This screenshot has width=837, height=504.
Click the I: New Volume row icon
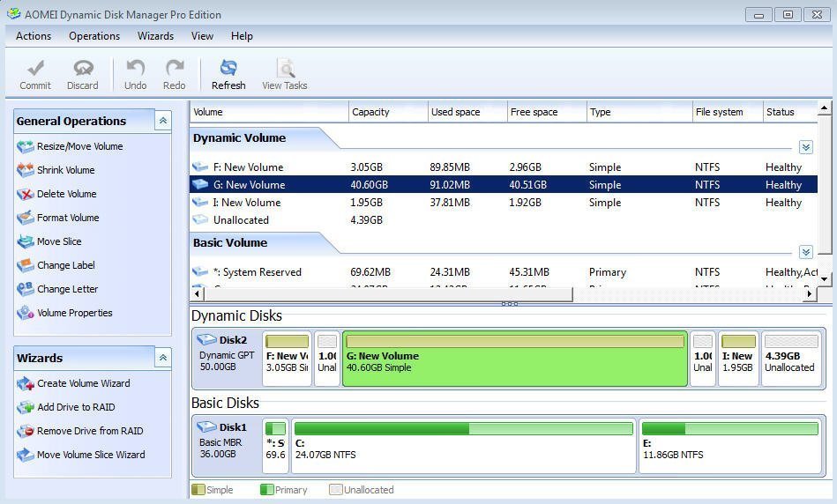click(x=200, y=202)
